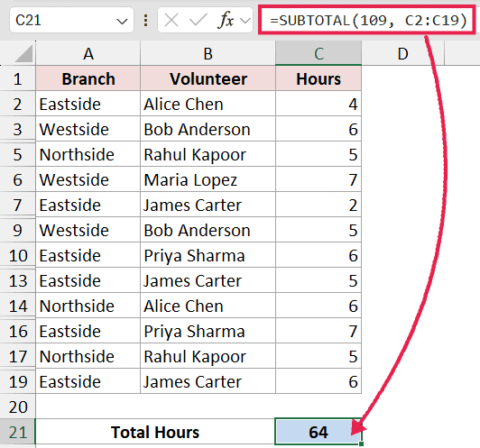Open the dropdown arrow beside fx
This screenshot has width=480, height=448.
[245, 21]
